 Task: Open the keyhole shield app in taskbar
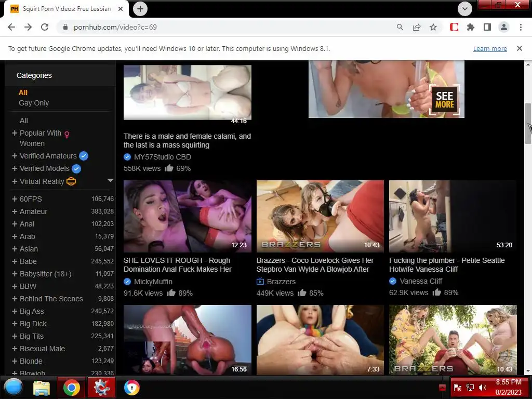131,388
